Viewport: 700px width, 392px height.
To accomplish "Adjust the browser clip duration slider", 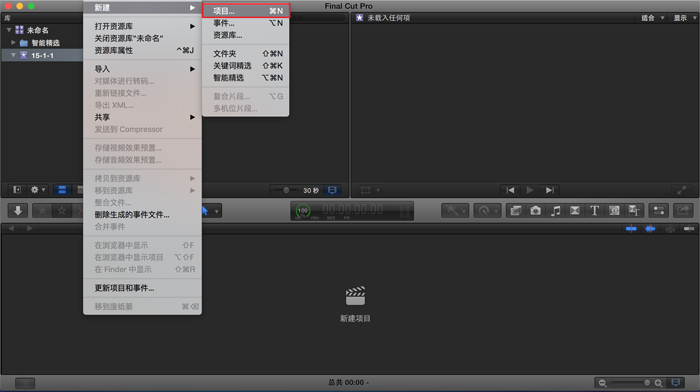I will coord(287,190).
